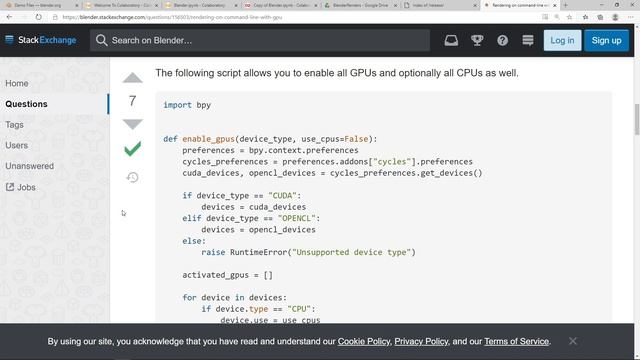Open the site switcher stacked bars icon
640x360 pixels.
pos(528,40)
